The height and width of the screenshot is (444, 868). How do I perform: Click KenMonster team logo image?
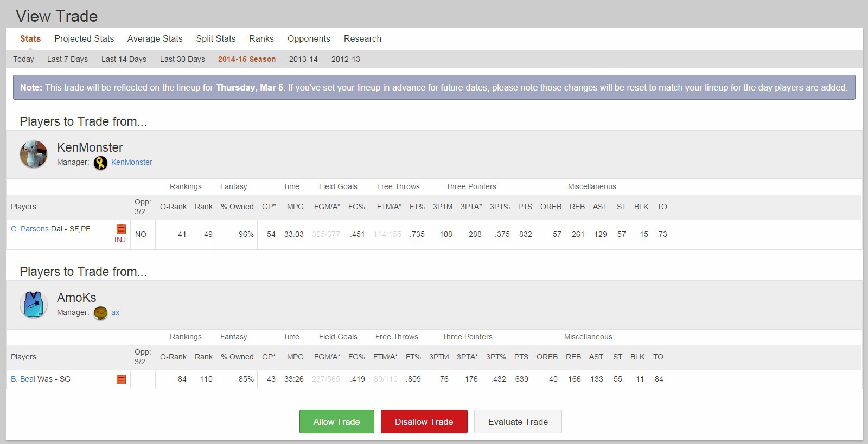(x=34, y=155)
